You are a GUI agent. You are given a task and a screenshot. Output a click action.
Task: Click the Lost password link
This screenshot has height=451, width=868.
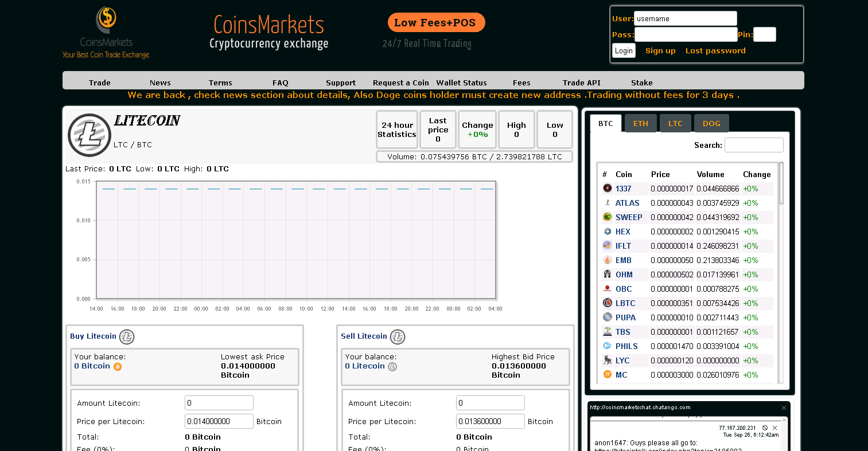tap(715, 50)
